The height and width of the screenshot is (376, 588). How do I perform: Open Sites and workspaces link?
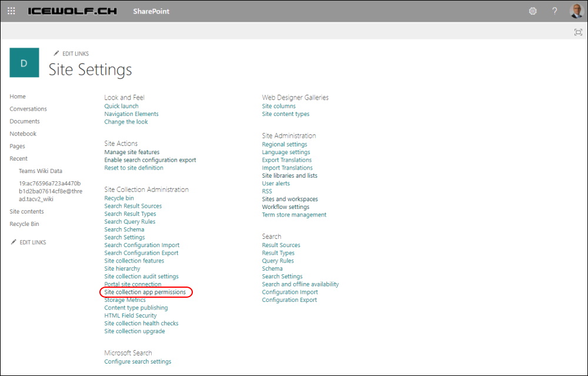pyautogui.click(x=290, y=199)
